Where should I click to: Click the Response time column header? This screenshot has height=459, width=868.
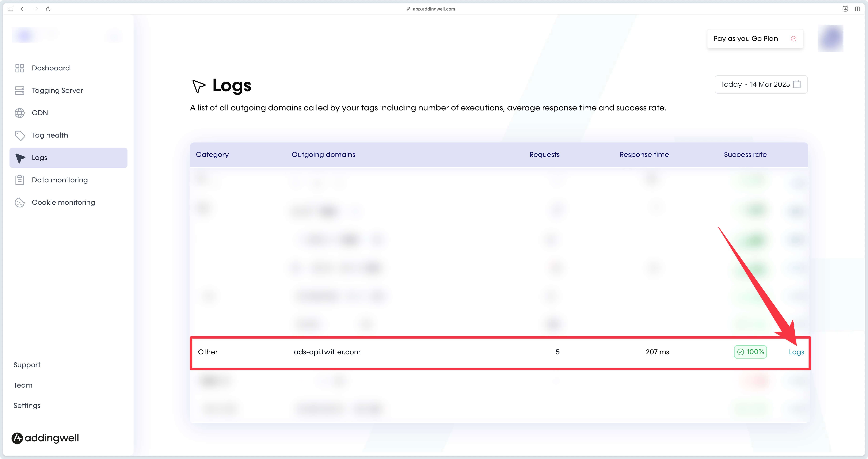(x=644, y=155)
